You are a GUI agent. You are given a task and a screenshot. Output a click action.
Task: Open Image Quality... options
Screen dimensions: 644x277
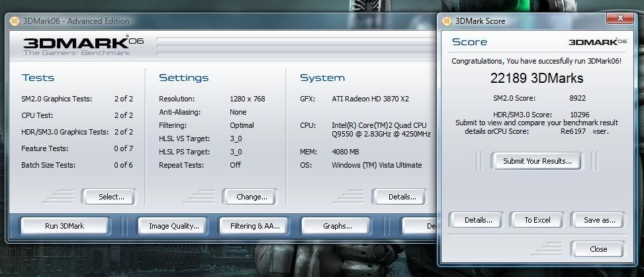[172, 226]
